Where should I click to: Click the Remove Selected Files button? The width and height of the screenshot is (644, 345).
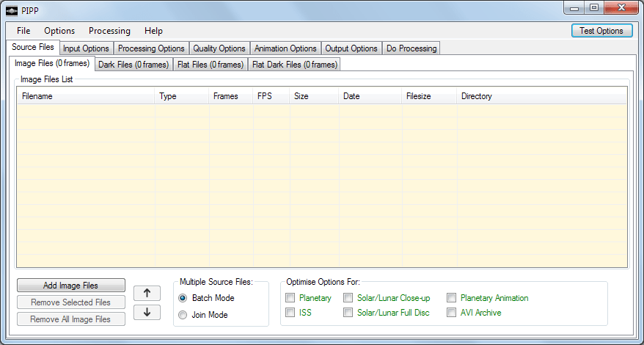coord(70,302)
